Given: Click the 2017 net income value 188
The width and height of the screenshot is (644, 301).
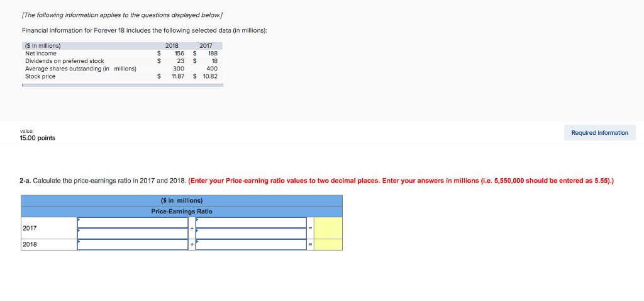Looking at the screenshot, I should 213,54.
